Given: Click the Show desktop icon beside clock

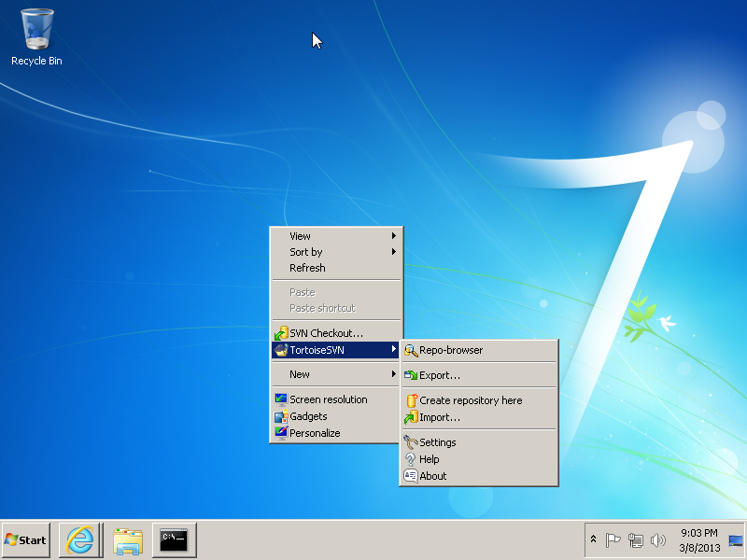Looking at the screenshot, I should pos(736,540).
